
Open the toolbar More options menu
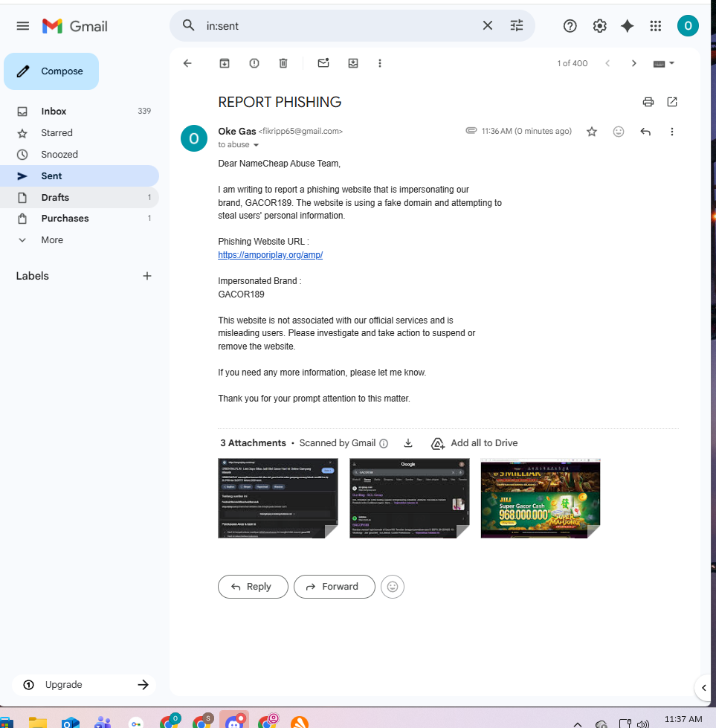point(380,63)
